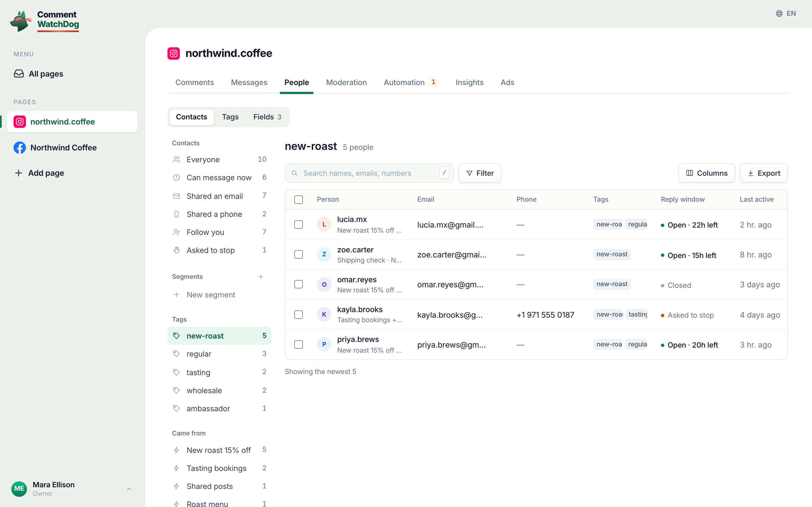The height and width of the screenshot is (507, 812).
Task: Focus the search names, emails, numbers field
Action: pos(369,173)
